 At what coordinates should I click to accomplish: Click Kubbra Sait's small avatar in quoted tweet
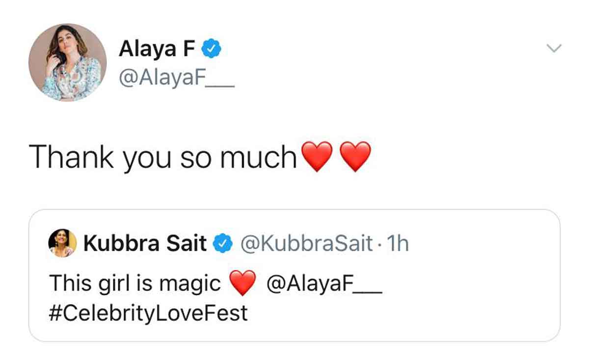pyautogui.click(x=62, y=243)
